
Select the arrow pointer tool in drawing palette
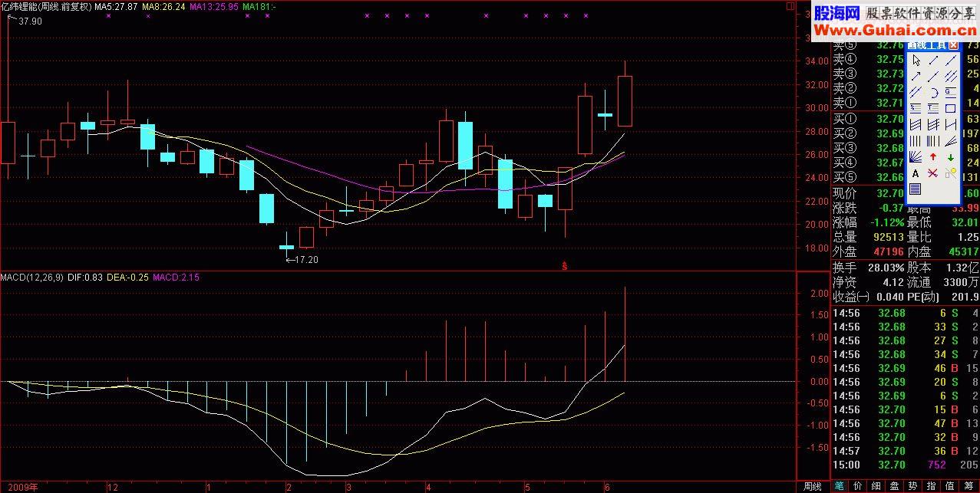coord(916,61)
